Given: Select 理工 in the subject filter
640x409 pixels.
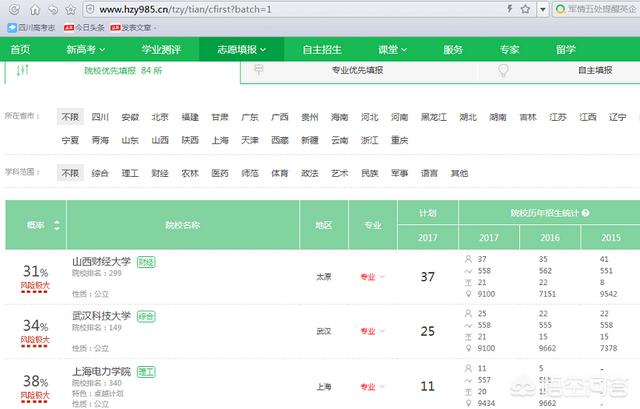Looking at the screenshot, I should (x=130, y=173).
